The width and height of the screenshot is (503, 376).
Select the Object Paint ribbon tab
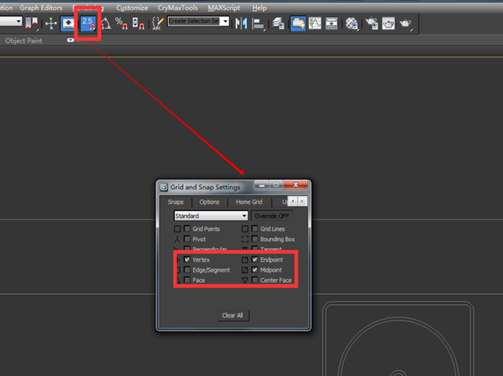(x=24, y=41)
